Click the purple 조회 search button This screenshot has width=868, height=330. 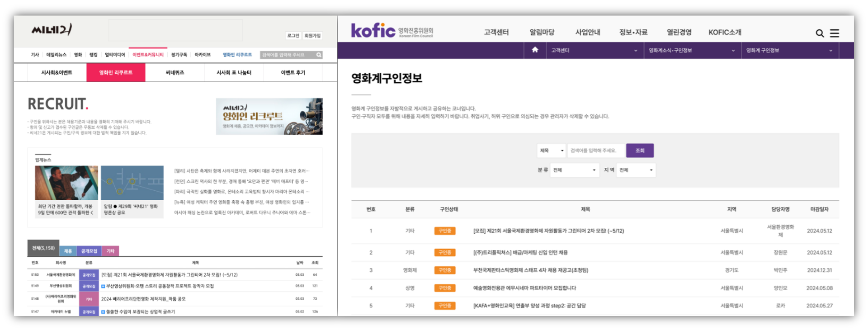[x=640, y=151]
